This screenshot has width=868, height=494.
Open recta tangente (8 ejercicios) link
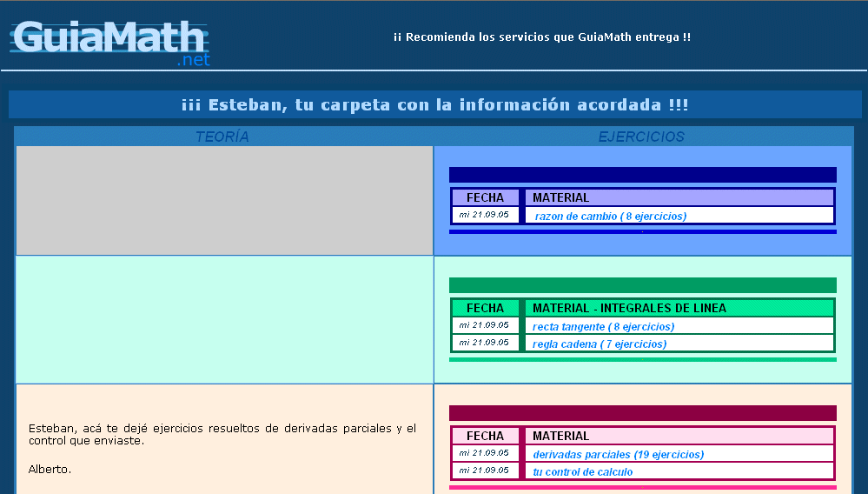[x=603, y=327]
